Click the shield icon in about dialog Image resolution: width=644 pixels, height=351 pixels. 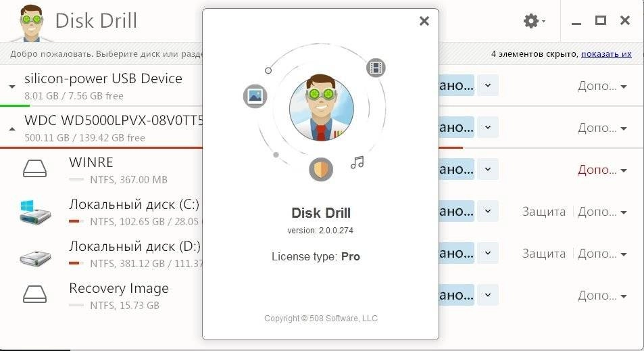coord(321,169)
